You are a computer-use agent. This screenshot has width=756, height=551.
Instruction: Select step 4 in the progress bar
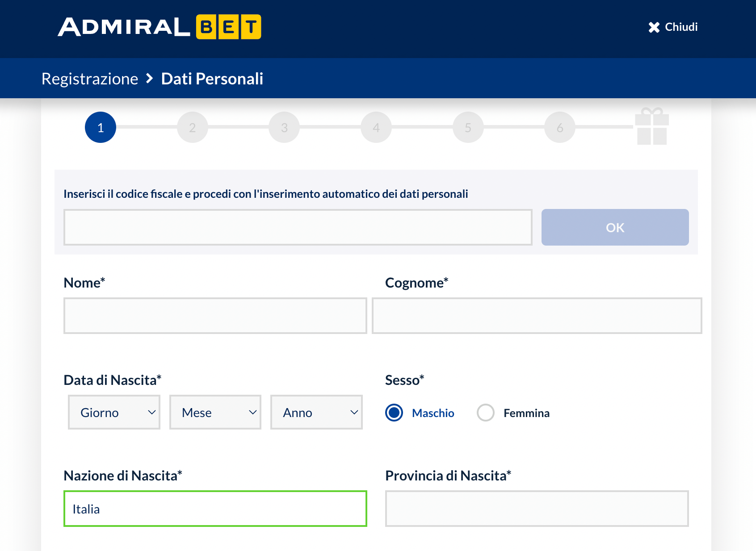(376, 127)
